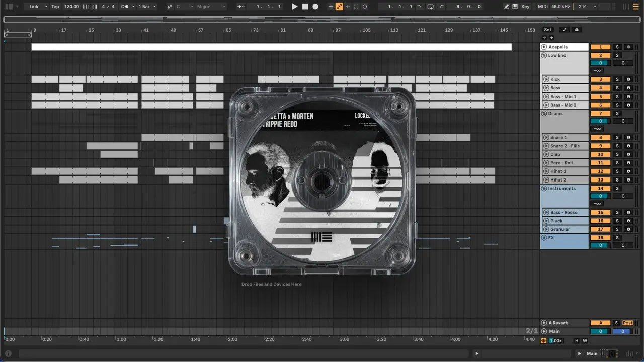
Task: Toggle the Computer MIDI Keyboard icon
Action: tap(515, 7)
